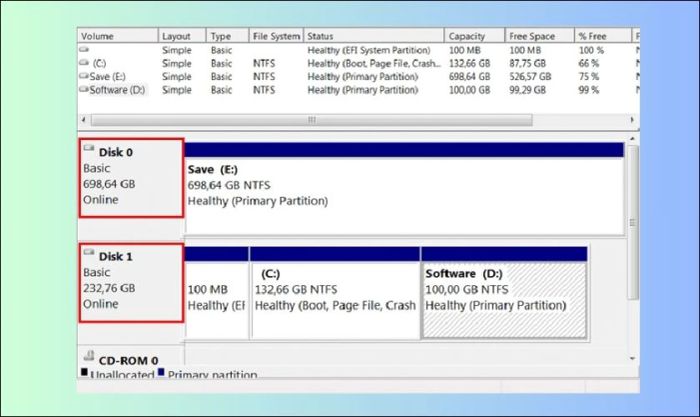Click the Save (E:) drive icon in list
This screenshot has width=700, height=417.
pyautogui.click(x=84, y=76)
